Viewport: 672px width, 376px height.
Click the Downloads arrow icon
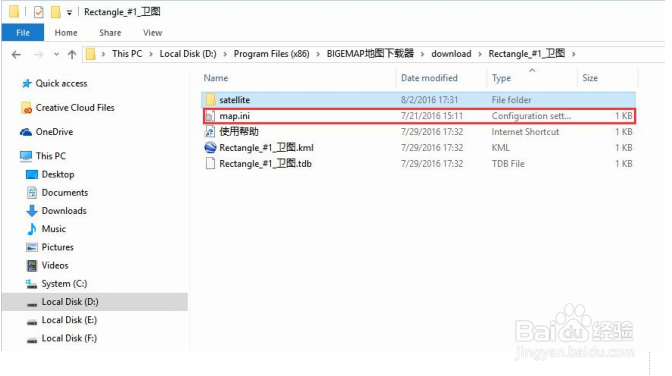coord(32,211)
